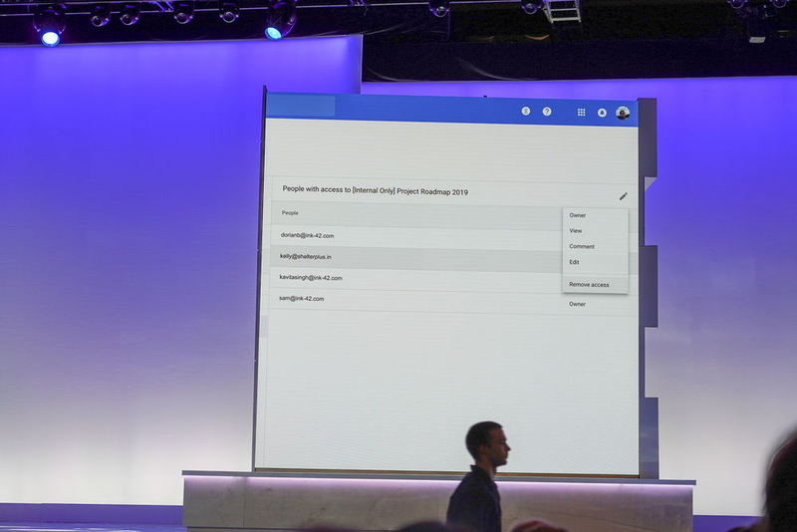This screenshot has width=797, height=532.
Task: Open the account profile avatar
Action: click(x=623, y=113)
